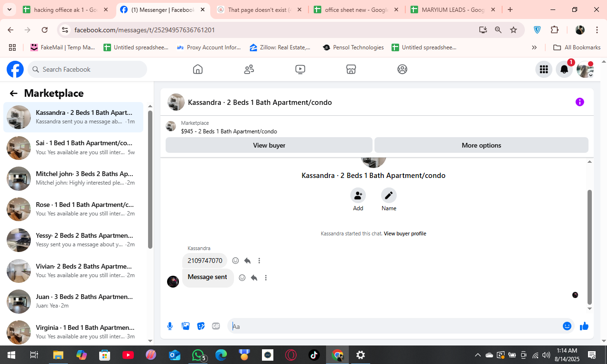The width and height of the screenshot is (607, 364).
Task: Show hidden system tray icons
Action: click(x=478, y=355)
